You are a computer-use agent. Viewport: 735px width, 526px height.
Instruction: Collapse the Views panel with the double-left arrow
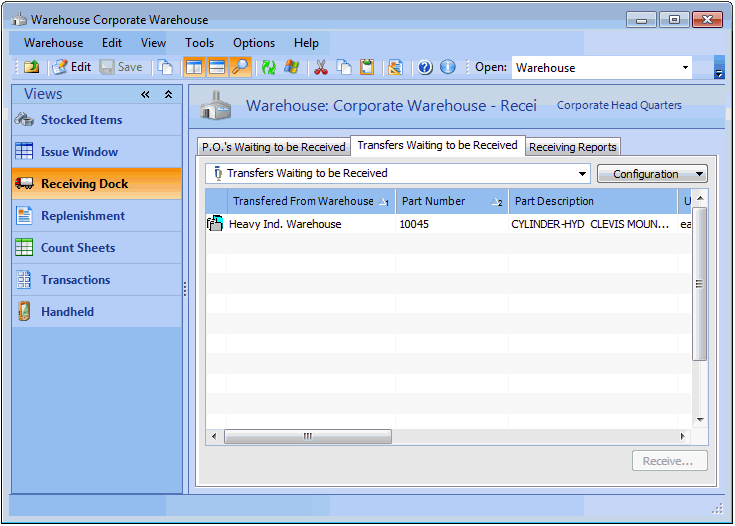(x=145, y=94)
